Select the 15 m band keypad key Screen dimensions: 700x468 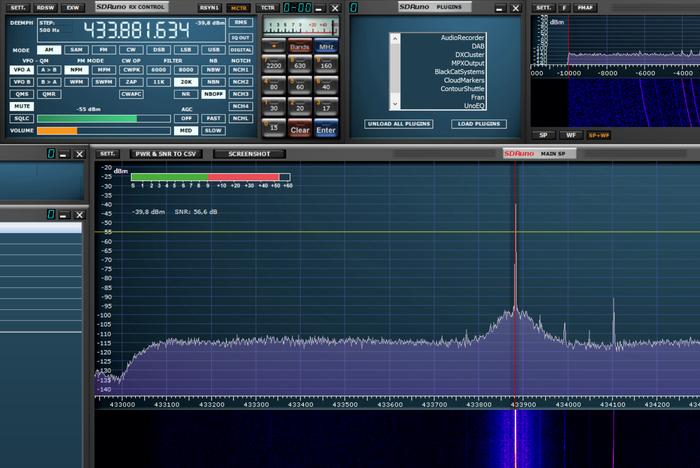[274, 128]
